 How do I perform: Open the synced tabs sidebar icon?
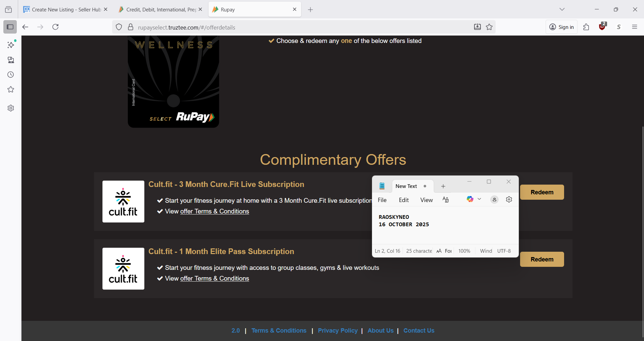click(x=11, y=60)
